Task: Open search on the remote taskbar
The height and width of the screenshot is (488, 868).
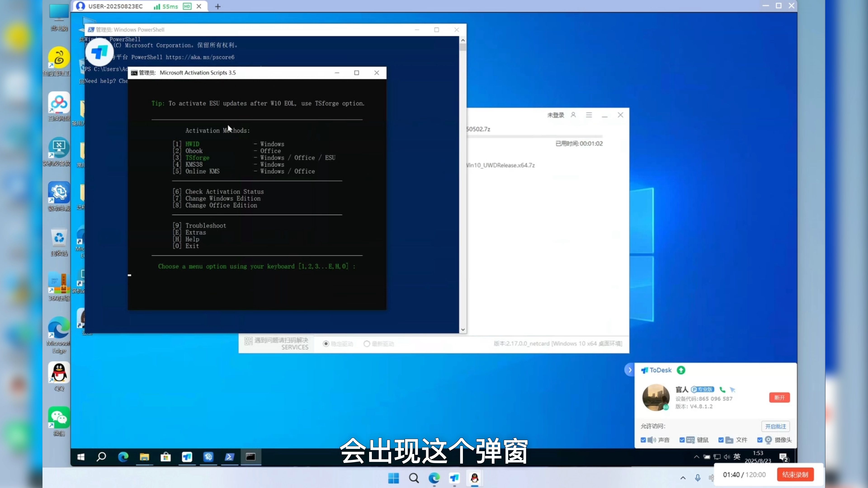Action: click(101, 457)
